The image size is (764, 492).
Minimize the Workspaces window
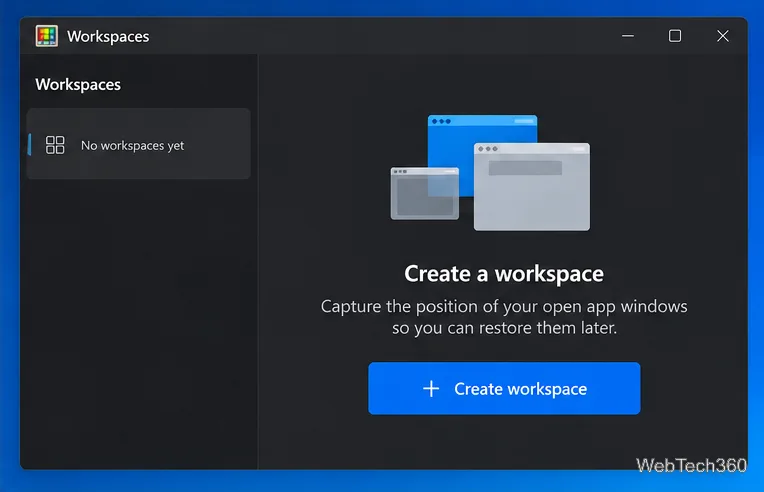click(628, 36)
